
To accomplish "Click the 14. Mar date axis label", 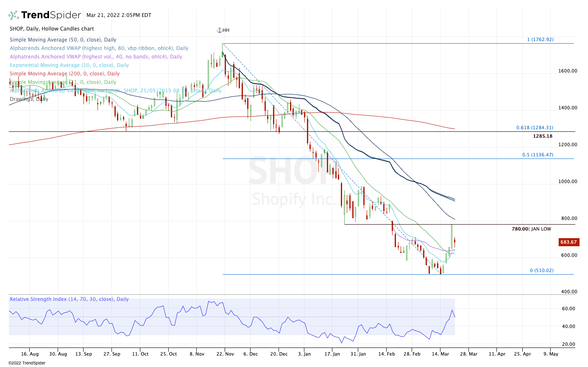I will [x=440, y=353].
